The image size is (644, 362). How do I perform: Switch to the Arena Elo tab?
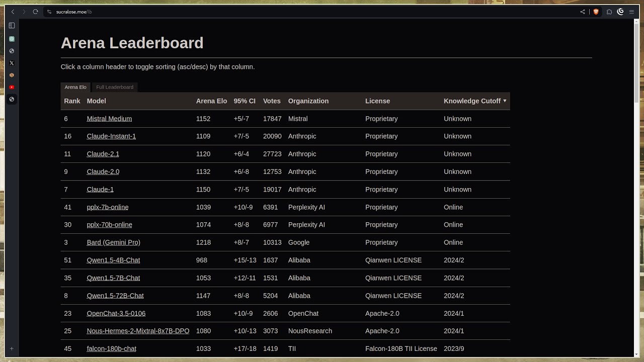[75, 87]
